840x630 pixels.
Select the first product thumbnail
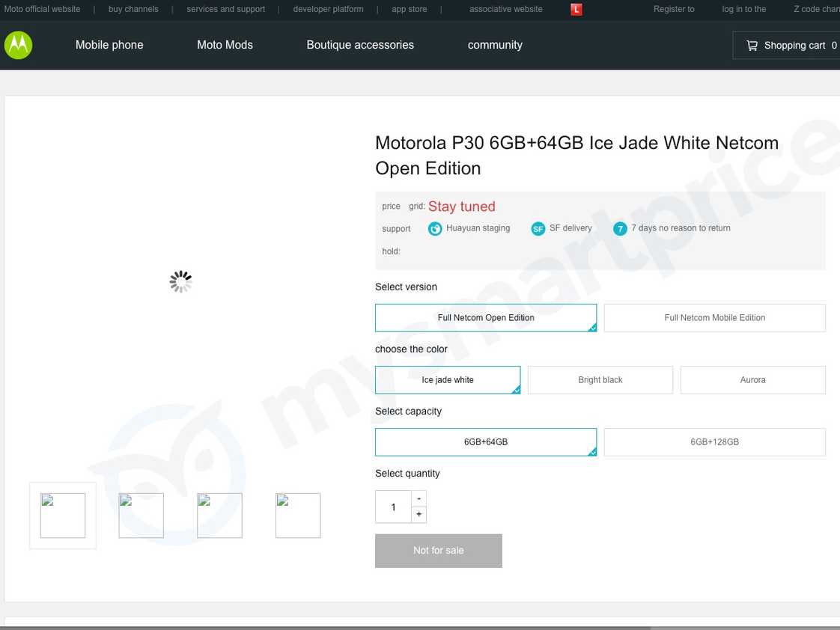(63, 516)
